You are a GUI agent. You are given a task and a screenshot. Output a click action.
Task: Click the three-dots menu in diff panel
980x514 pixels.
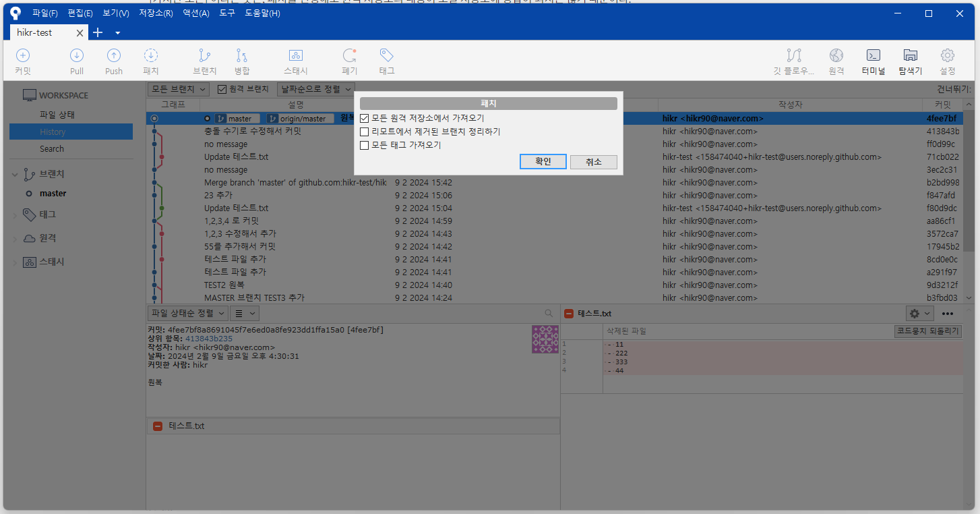point(948,314)
